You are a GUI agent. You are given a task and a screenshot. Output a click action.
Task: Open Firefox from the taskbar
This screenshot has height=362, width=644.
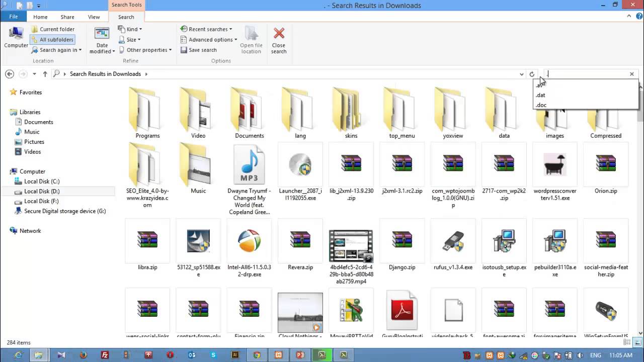[83, 355]
